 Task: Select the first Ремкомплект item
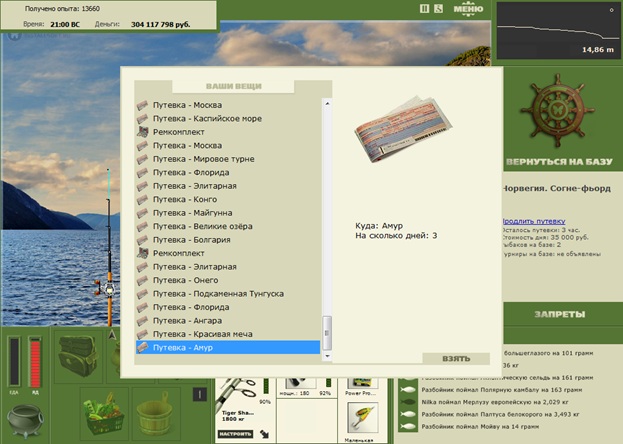click(x=228, y=132)
